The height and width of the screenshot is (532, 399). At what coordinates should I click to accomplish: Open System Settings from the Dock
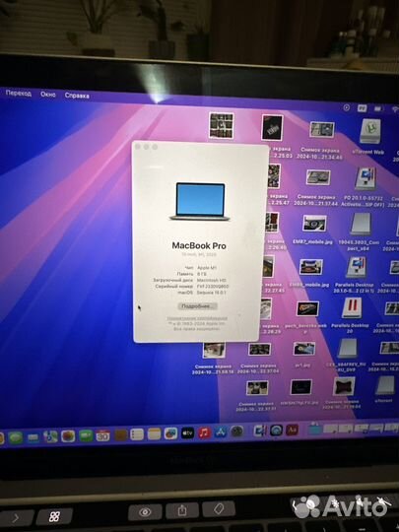click(x=236, y=432)
